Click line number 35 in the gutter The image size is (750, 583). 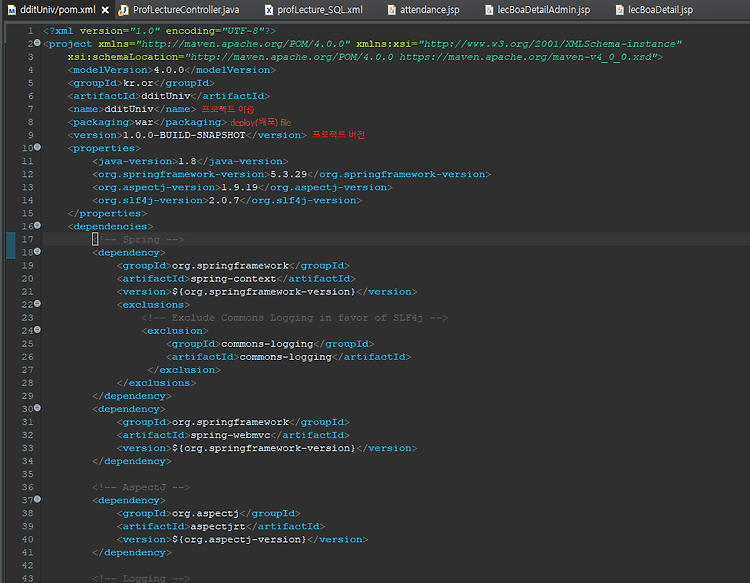coord(27,474)
